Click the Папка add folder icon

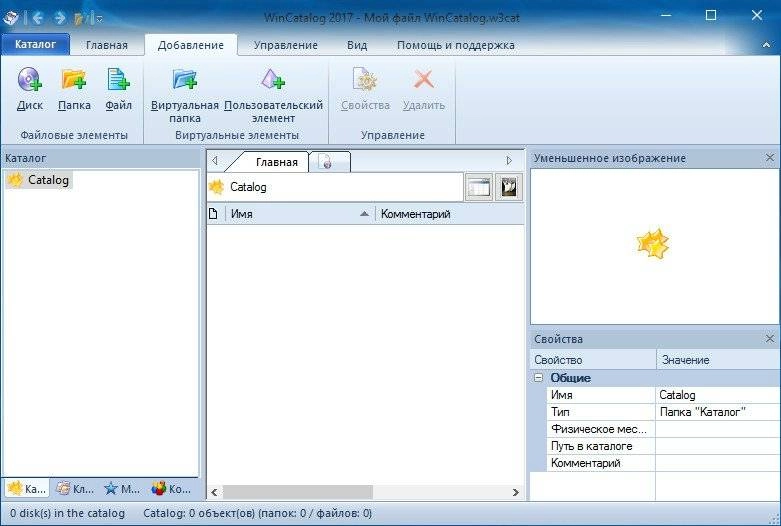tap(74, 80)
